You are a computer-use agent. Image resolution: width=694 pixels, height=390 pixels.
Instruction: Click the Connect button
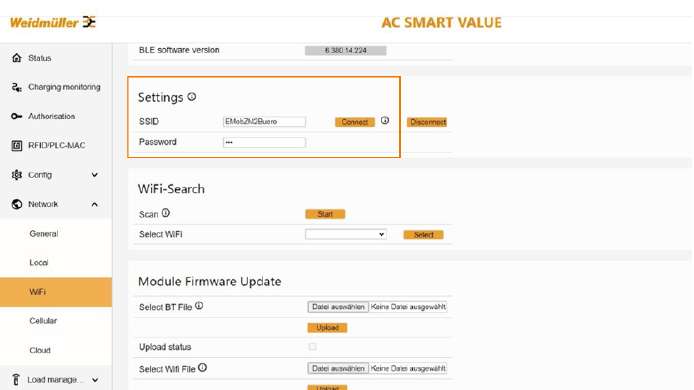[355, 122]
